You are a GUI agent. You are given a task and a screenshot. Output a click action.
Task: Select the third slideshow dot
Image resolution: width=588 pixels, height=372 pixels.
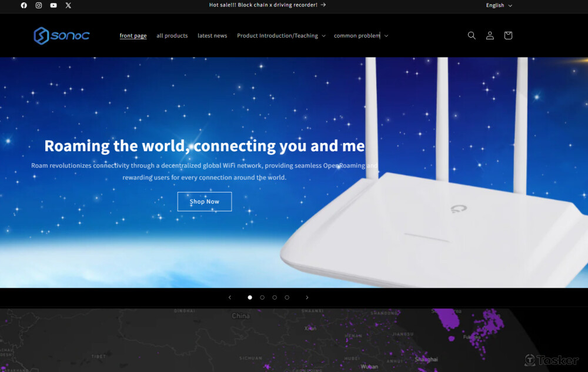tap(275, 297)
